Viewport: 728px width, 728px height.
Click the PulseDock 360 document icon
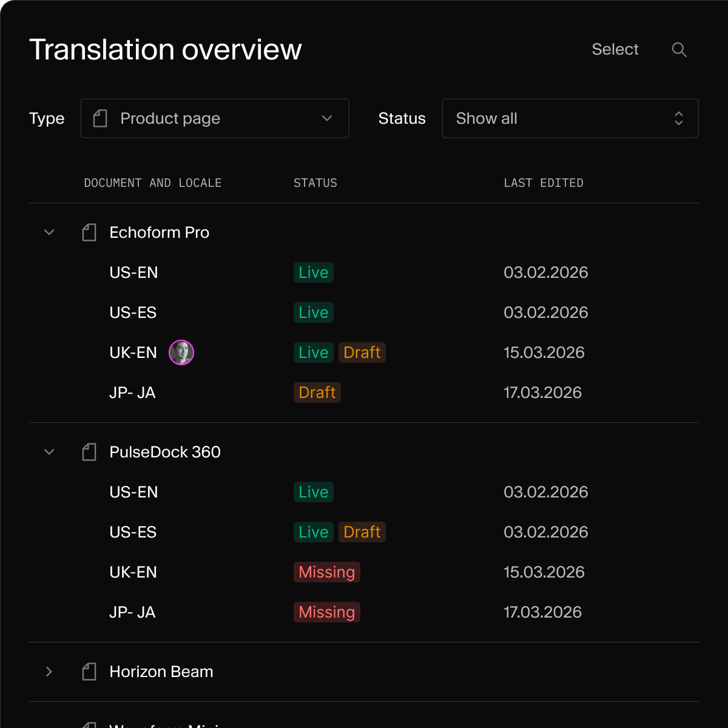(89, 452)
